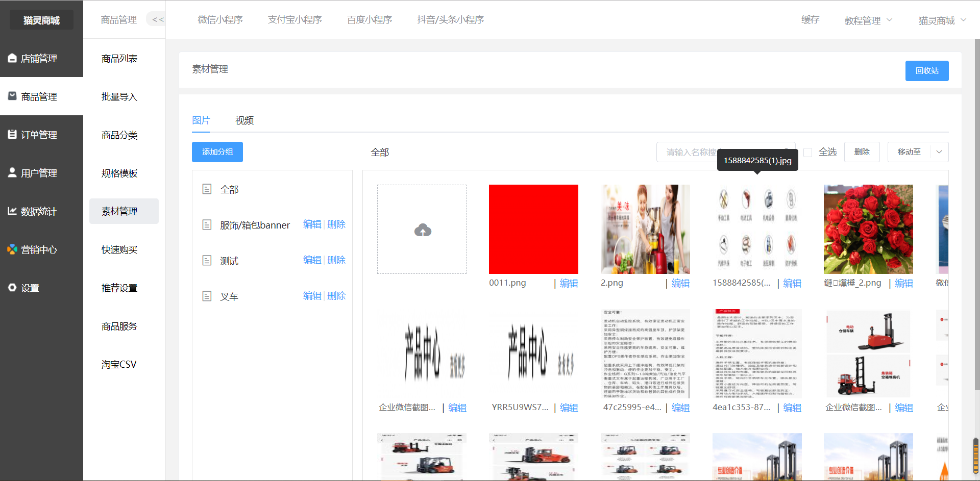Delete the 叉车 group
Image resolution: width=980 pixels, height=481 pixels.
click(336, 296)
